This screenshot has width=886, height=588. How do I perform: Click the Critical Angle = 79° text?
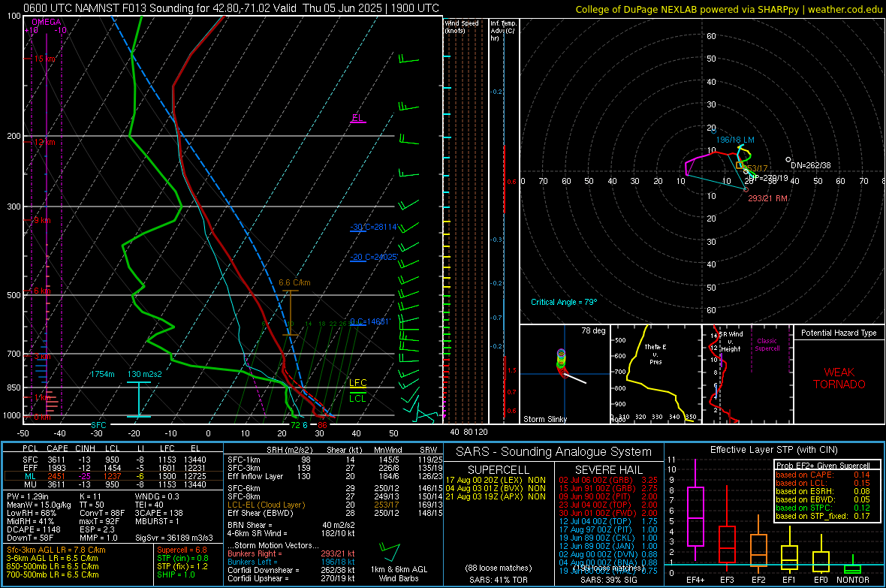tap(563, 302)
